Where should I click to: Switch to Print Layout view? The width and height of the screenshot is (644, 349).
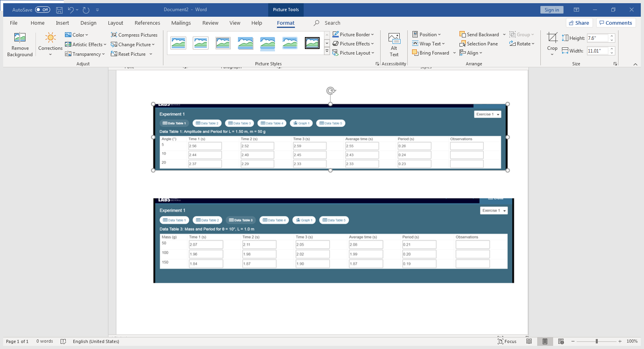click(545, 341)
